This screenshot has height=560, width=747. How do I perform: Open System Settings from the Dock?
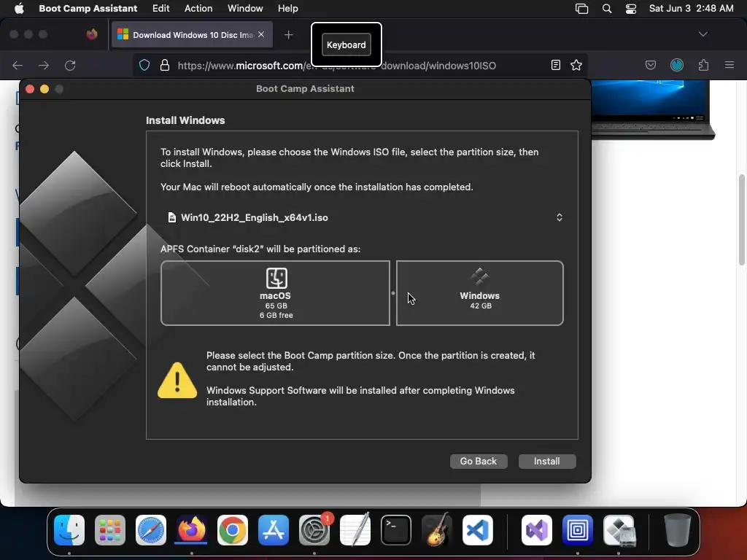coord(314,530)
